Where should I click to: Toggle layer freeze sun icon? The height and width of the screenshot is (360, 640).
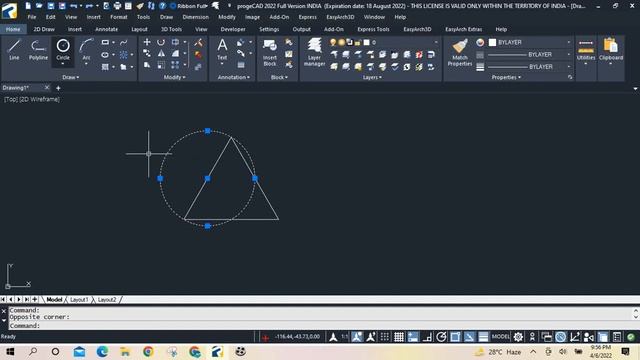tap(341, 42)
